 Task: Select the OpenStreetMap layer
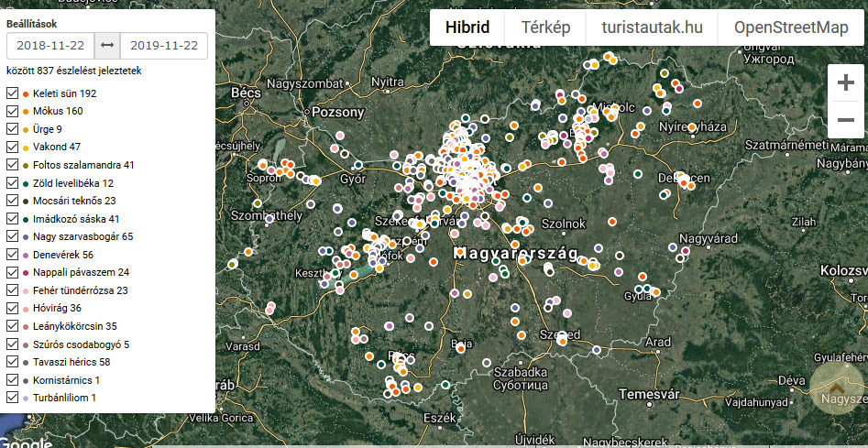[790, 27]
